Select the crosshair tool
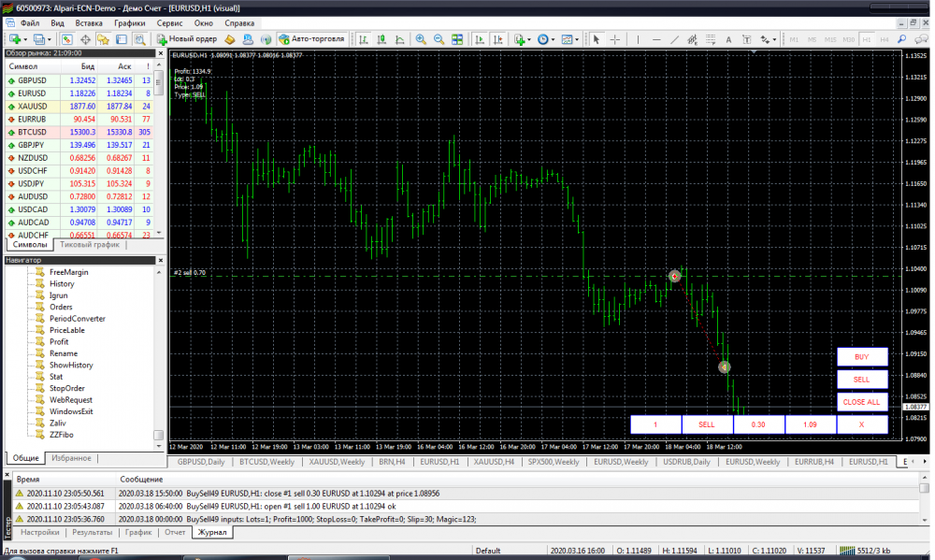This screenshot has width=935, height=560. coord(615,39)
